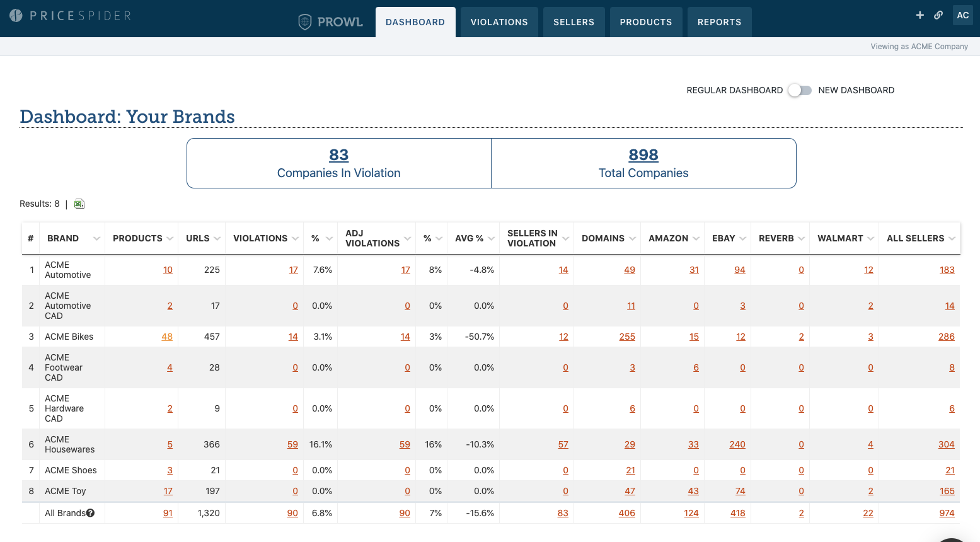Image resolution: width=980 pixels, height=542 pixels.
Task: Switch to the SELLERS tab
Action: (x=574, y=21)
